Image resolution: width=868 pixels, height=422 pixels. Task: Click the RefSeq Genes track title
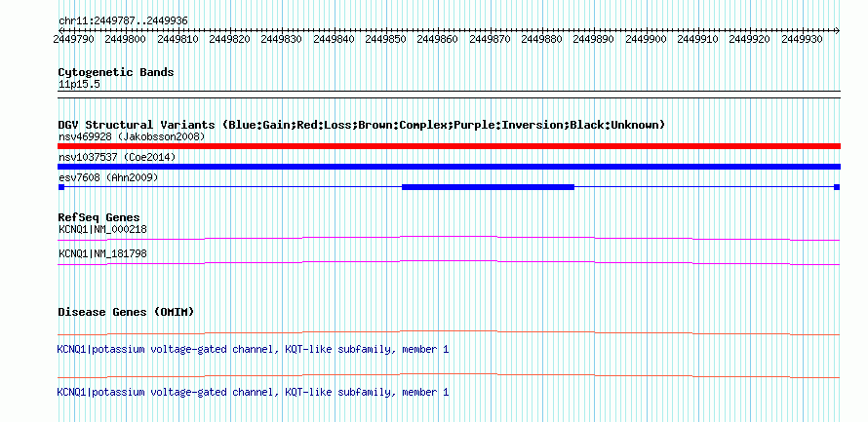click(99, 217)
